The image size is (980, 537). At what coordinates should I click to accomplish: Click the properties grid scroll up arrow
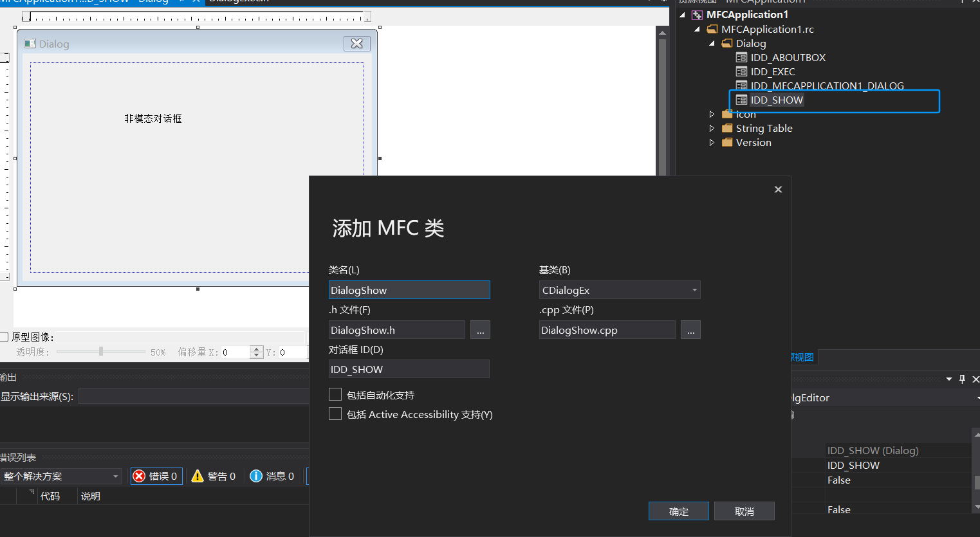(x=976, y=435)
